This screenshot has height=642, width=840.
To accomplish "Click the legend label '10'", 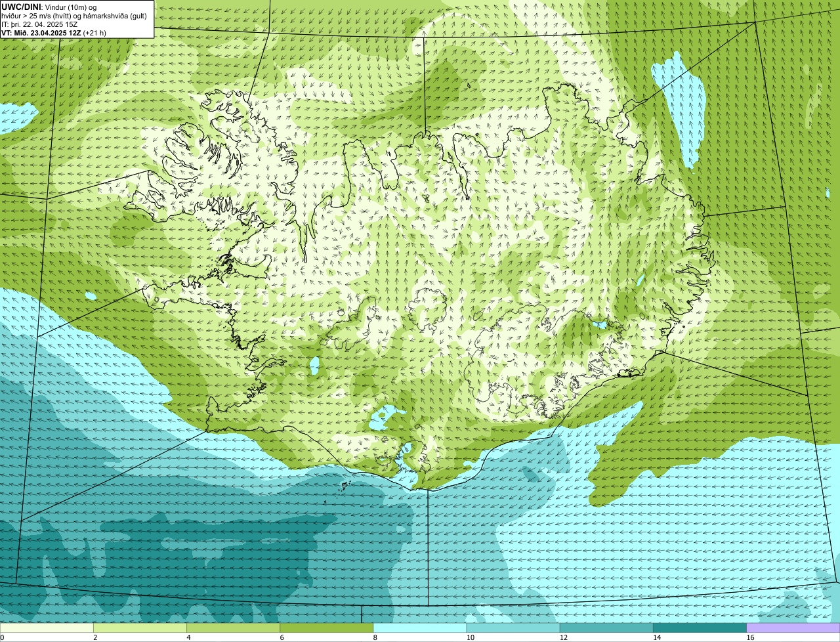I will coord(471,637).
